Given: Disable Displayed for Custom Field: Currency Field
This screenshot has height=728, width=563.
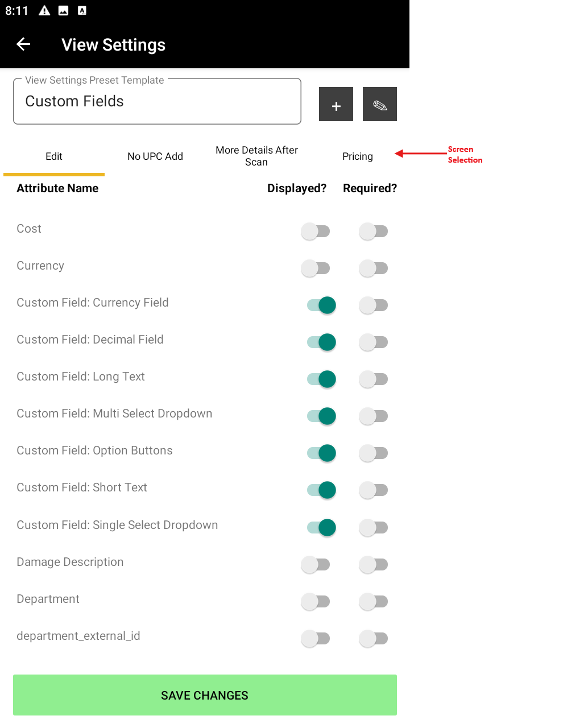Looking at the screenshot, I should 321,305.
